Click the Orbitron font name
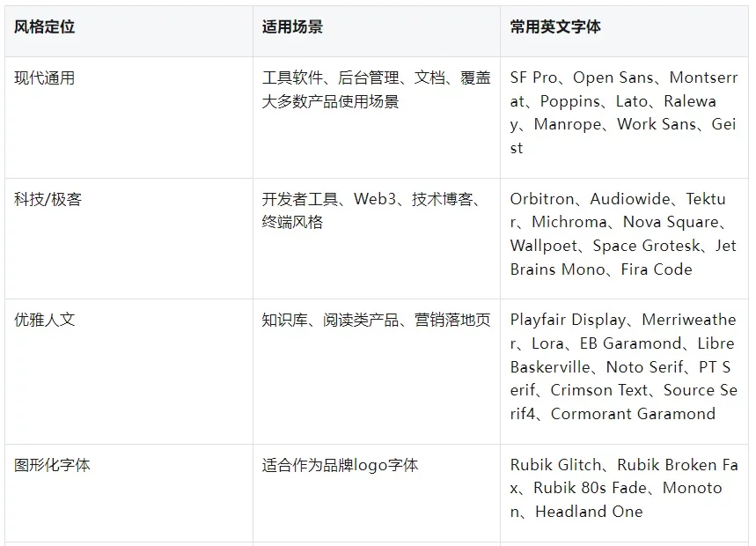The image size is (756, 546). tap(542, 200)
